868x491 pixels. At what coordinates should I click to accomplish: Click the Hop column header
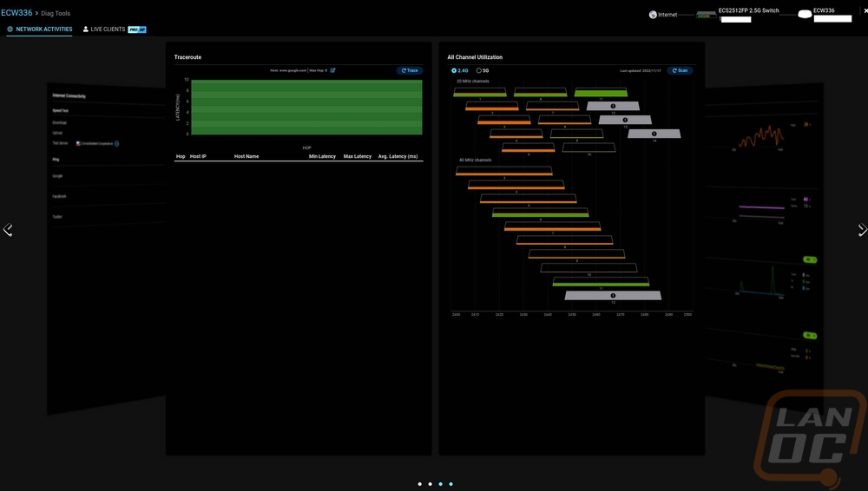[181, 157]
